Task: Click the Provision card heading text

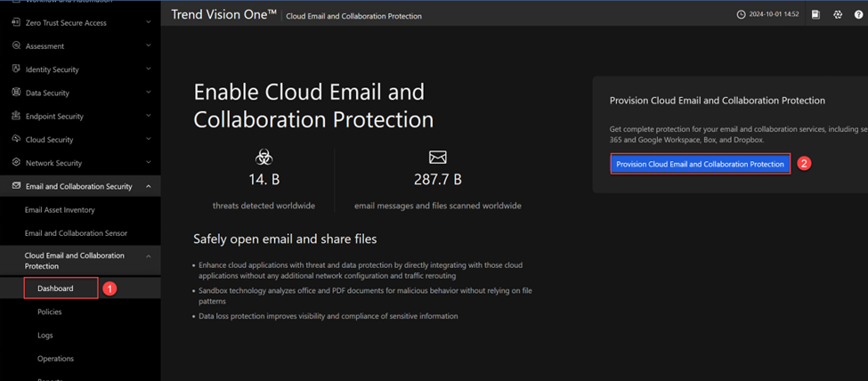Action: pyautogui.click(x=718, y=101)
